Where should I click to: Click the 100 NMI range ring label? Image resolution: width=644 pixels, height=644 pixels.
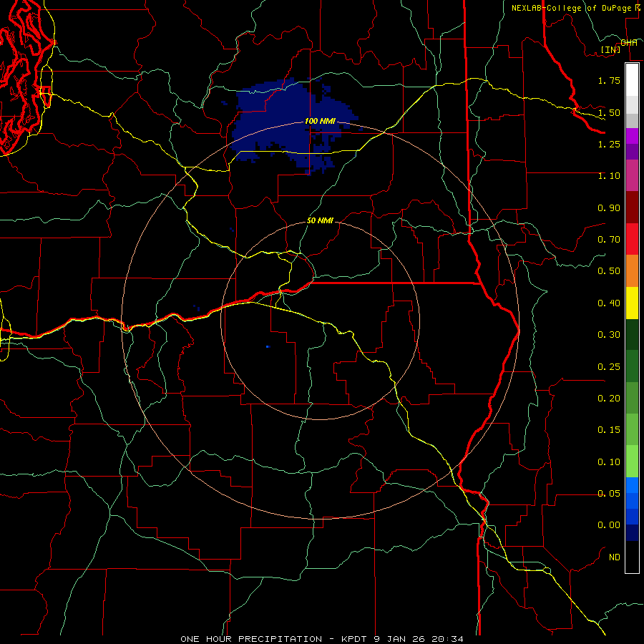click(x=320, y=121)
